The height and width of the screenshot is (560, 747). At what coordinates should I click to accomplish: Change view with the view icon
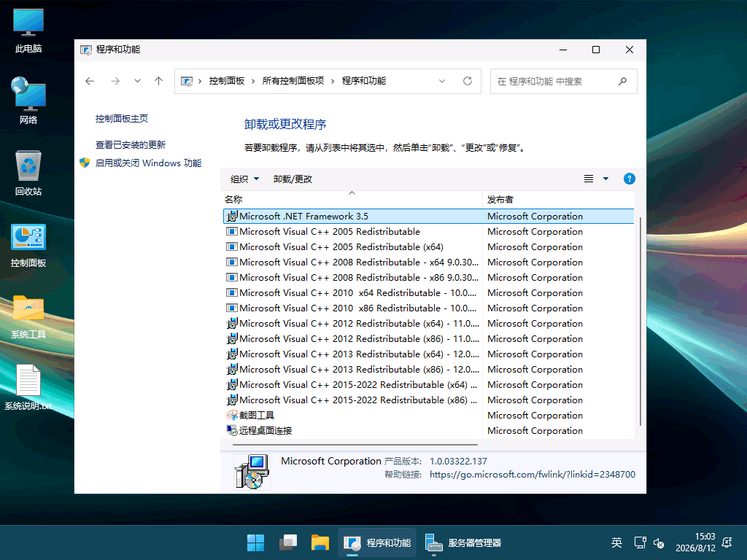(589, 179)
